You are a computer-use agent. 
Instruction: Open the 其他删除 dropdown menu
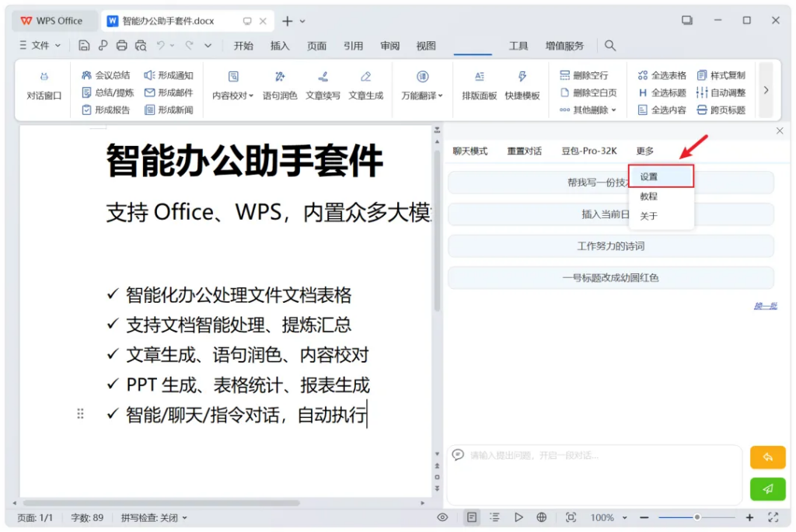tap(588, 110)
